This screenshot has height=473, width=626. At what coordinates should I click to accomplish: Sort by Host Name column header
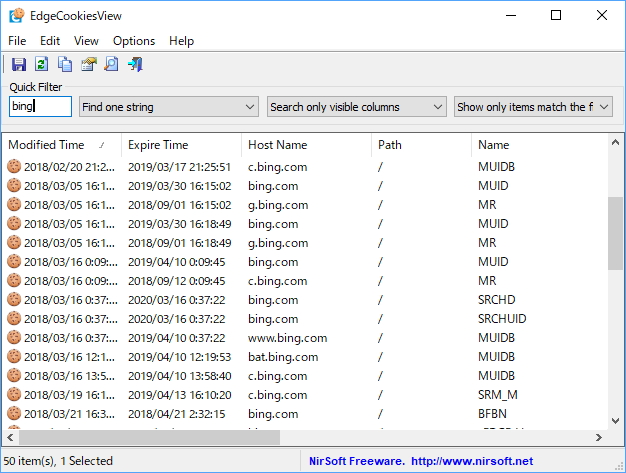coord(306,145)
